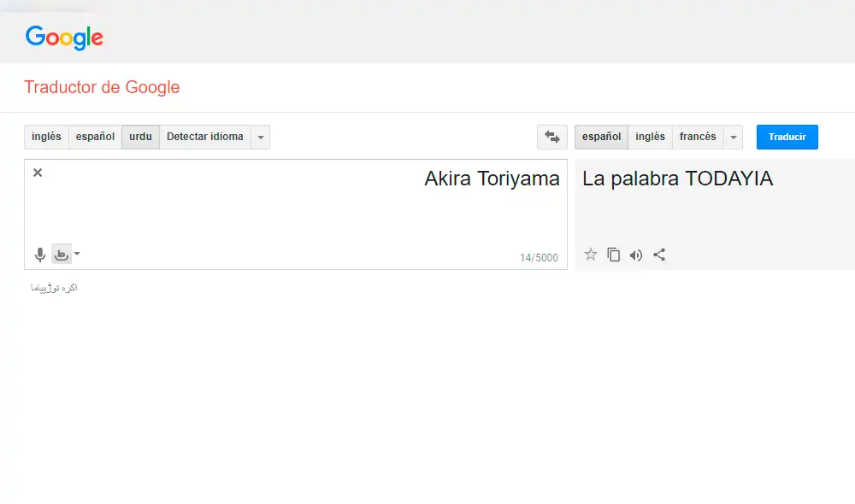This screenshot has height=504, width=855.
Task: Open the input tools keyboard icon
Action: click(x=61, y=254)
